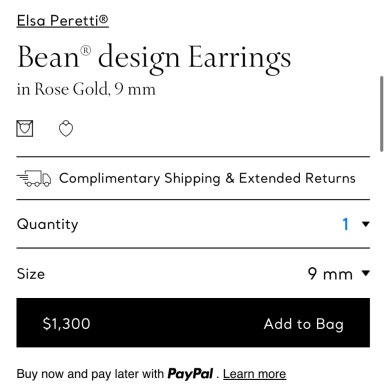The width and height of the screenshot is (386, 389).
Task: Open Complimentary Shipping & Extended Returns info
Action: pyautogui.click(x=207, y=178)
